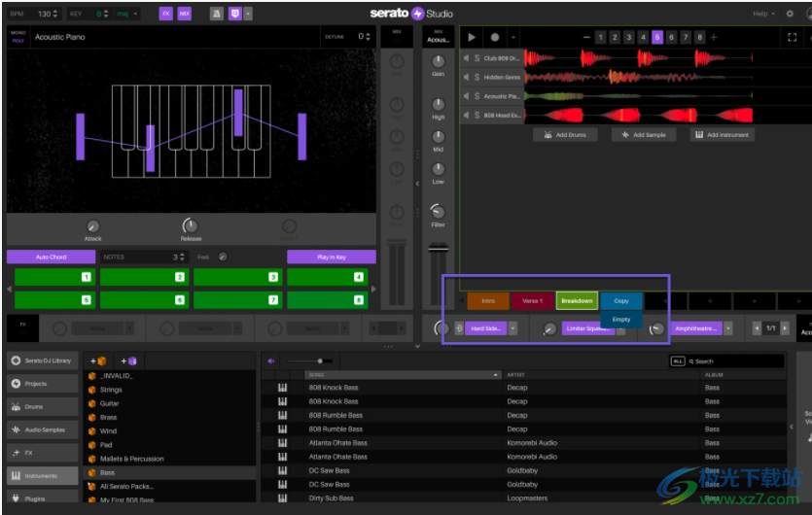Screen dimensions: 812x515
Task: Solo the 808 Head Ex... track
Action: click(x=477, y=115)
